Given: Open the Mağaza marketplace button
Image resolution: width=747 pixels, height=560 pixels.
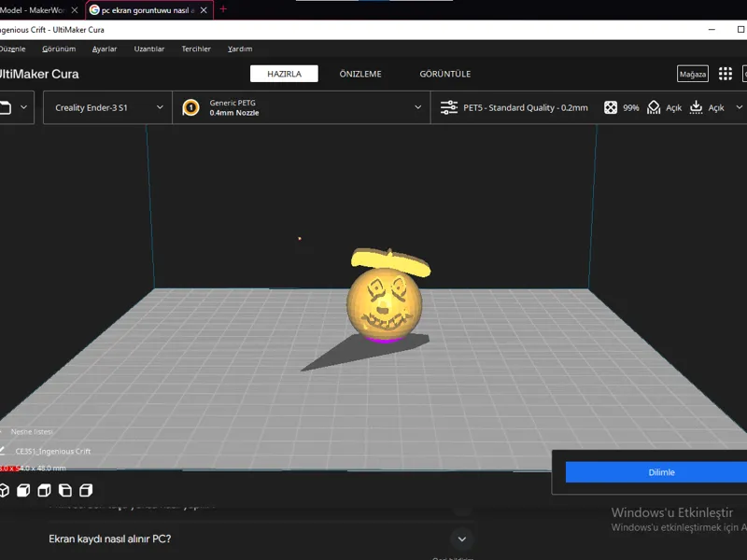Looking at the screenshot, I should click(693, 74).
